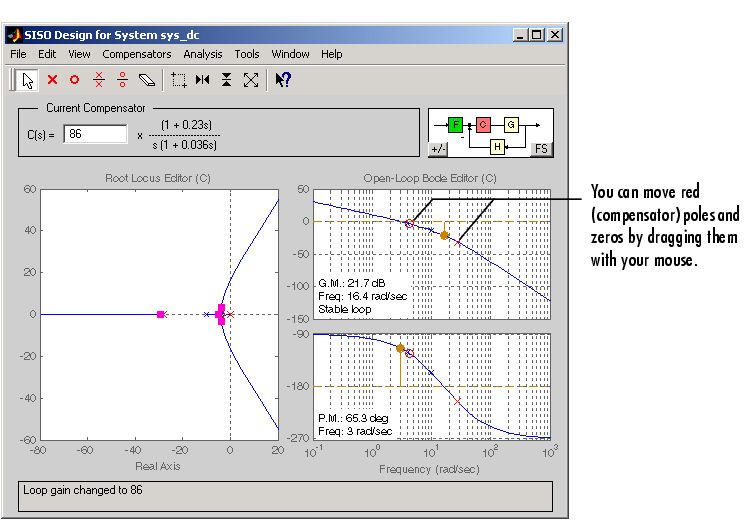The image size is (750, 521).
Task: Choose the add real zero tool
Action: point(74,79)
